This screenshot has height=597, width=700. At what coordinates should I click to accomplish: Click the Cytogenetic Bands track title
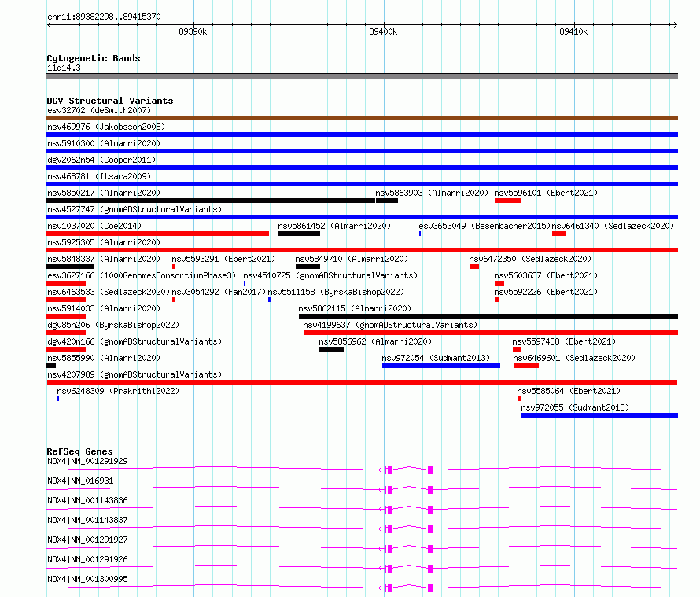coord(94,58)
